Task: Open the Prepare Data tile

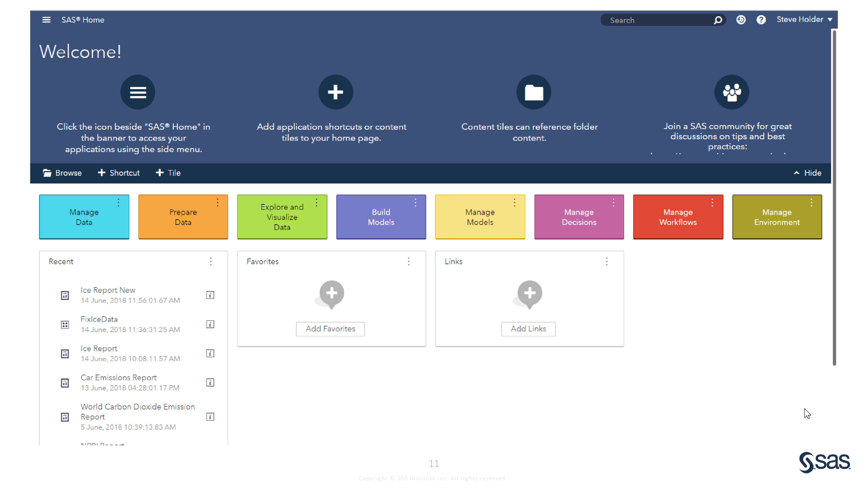Action: click(x=183, y=217)
